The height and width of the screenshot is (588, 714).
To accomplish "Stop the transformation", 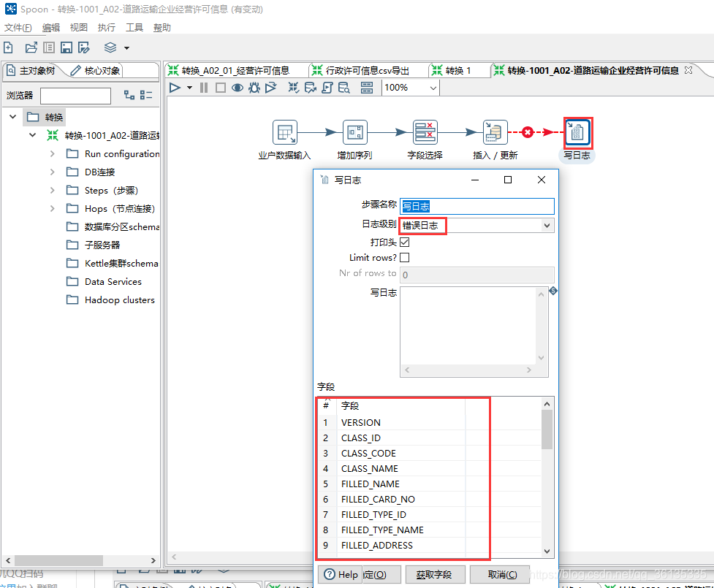I will coord(221,88).
